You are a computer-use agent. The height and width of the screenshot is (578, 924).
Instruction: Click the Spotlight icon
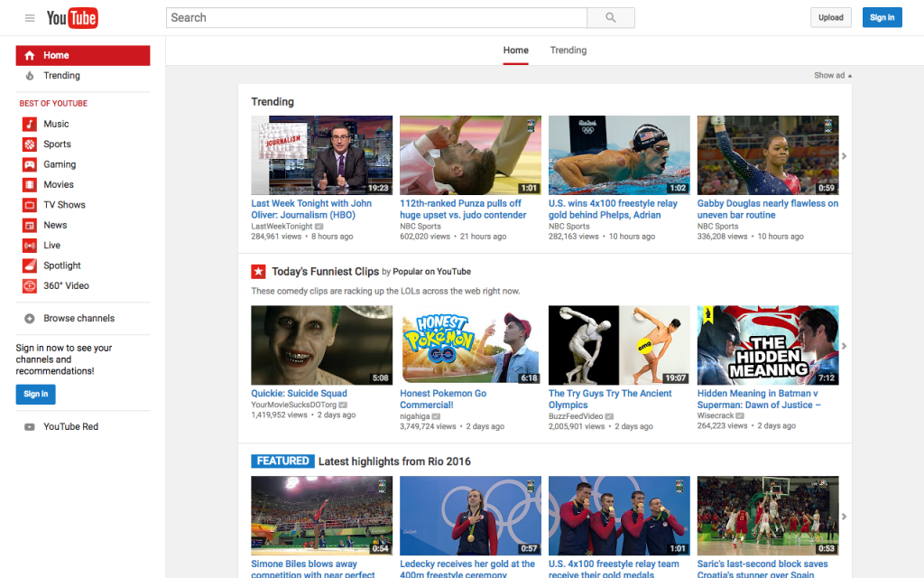[30, 266]
